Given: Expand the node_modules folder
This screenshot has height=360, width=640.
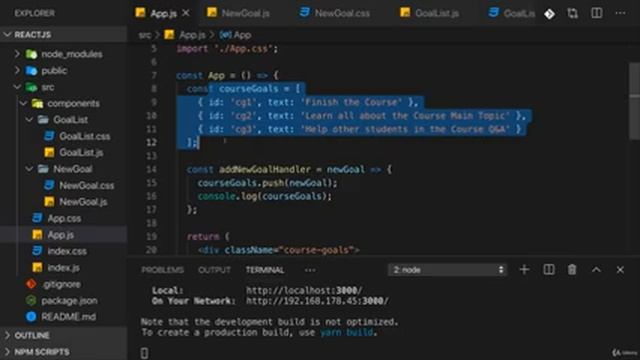Looking at the screenshot, I should click(x=64, y=54).
